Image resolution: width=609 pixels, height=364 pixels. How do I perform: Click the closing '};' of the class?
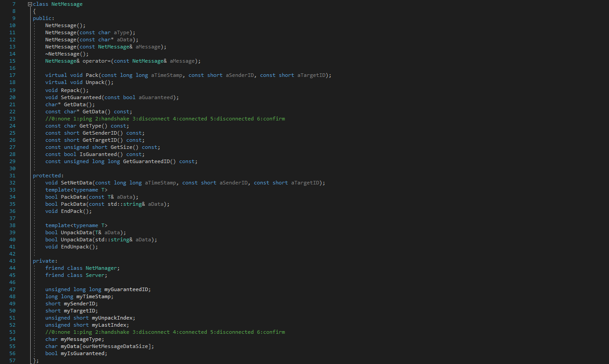(36, 360)
